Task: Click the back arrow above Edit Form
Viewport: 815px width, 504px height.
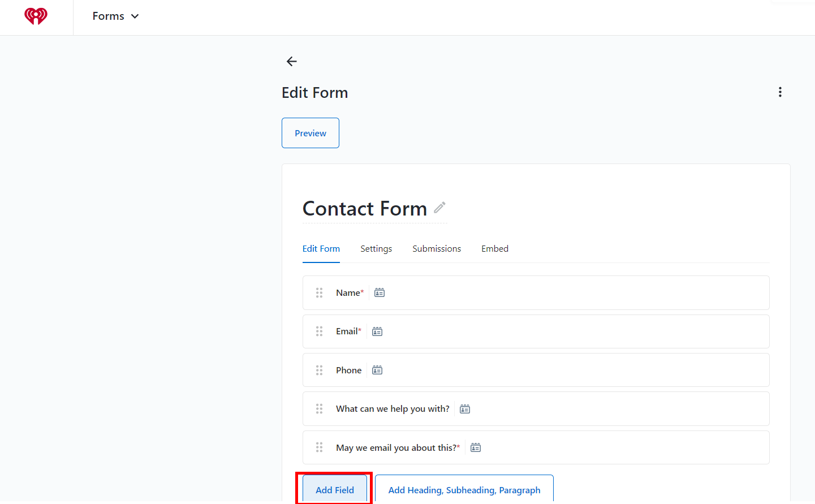Action: 291,61
